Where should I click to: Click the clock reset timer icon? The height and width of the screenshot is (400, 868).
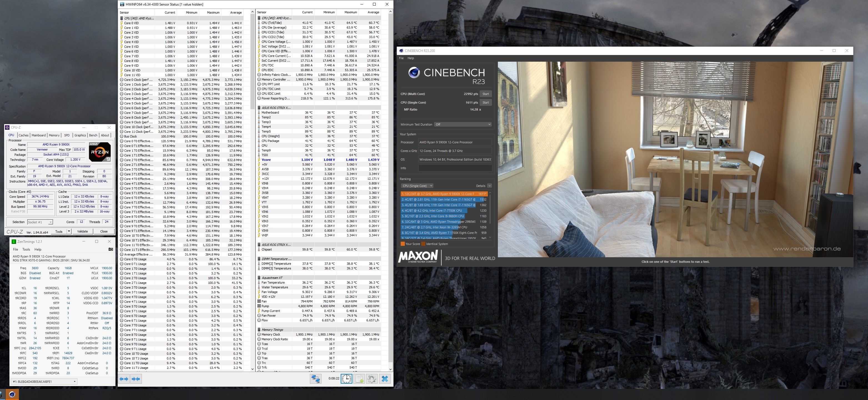346,379
